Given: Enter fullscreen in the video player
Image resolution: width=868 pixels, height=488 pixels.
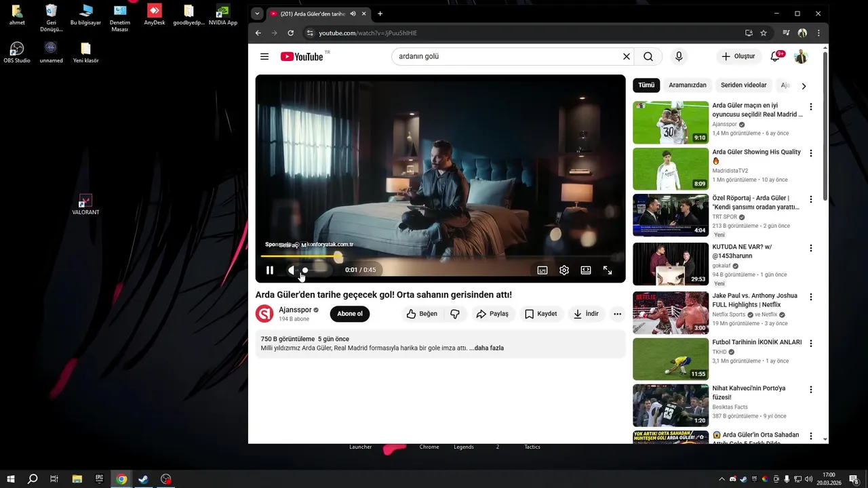Looking at the screenshot, I should pyautogui.click(x=608, y=270).
